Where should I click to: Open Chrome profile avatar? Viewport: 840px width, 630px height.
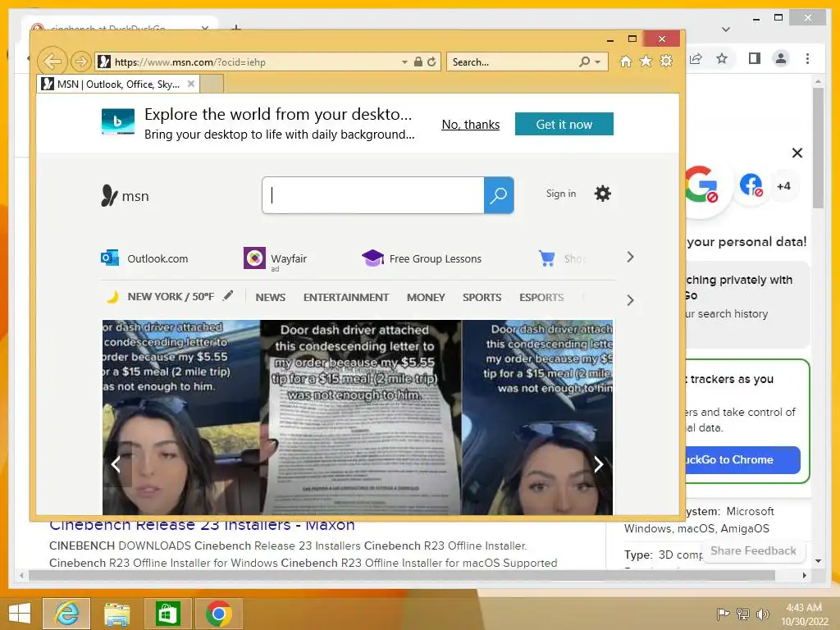point(781,58)
